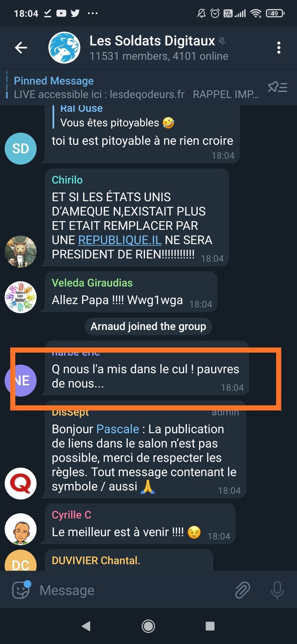The image size is (297, 644).
Task: Attach a file with the paperclip icon
Action: click(242, 590)
